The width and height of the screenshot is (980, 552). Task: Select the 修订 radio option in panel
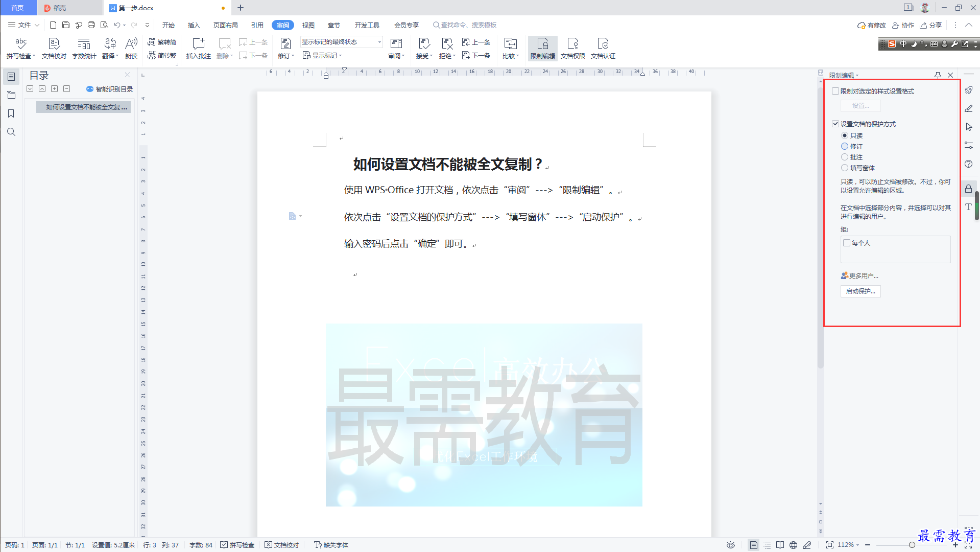click(845, 146)
